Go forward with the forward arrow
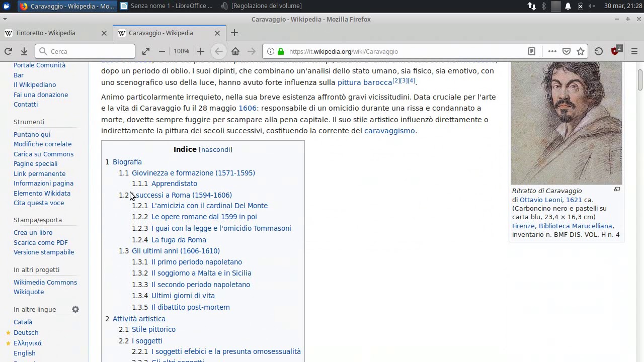This screenshot has width=644, height=362. pyautogui.click(x=252, y=51)
